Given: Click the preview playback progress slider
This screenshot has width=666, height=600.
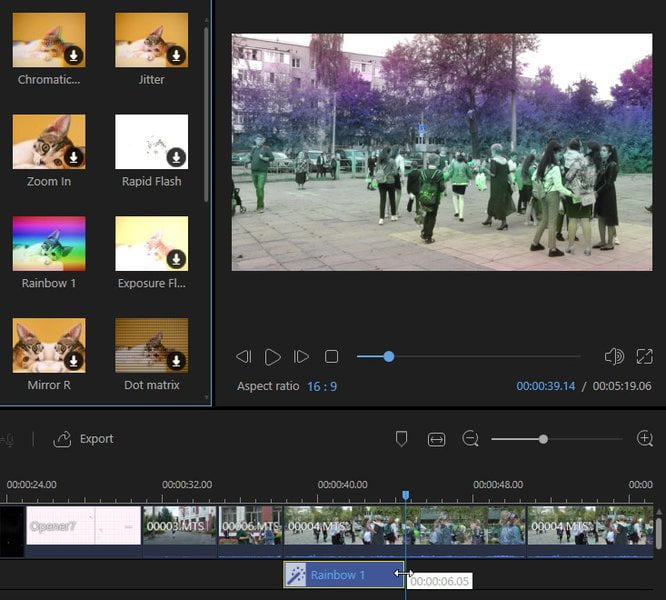Looking at the screenshot, I should point(468,357).
